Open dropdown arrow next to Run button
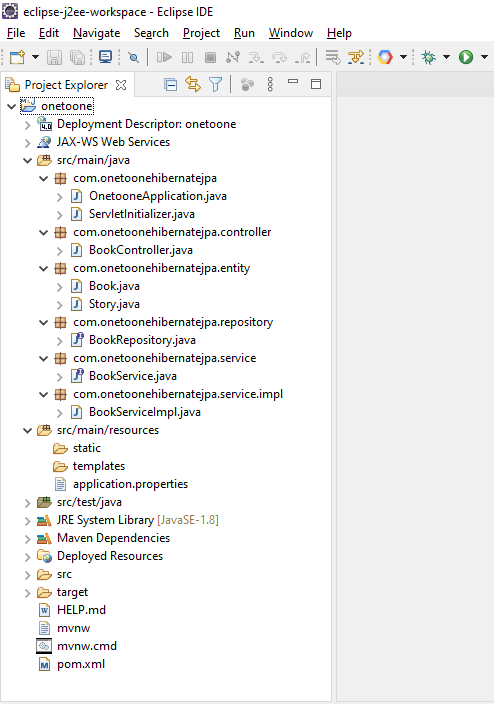Image resolution: width=494 pixels, height=704 pixels. (484, 57)
